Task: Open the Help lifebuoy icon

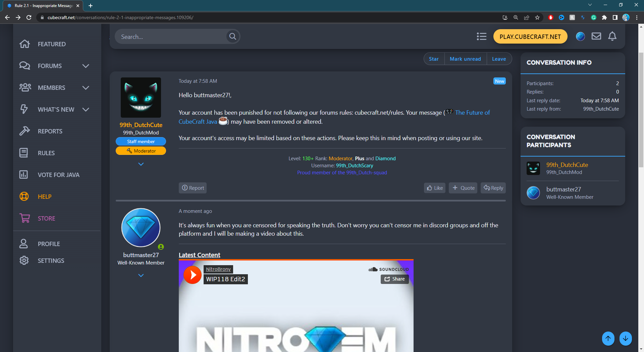Action: (x=24, y=196)
